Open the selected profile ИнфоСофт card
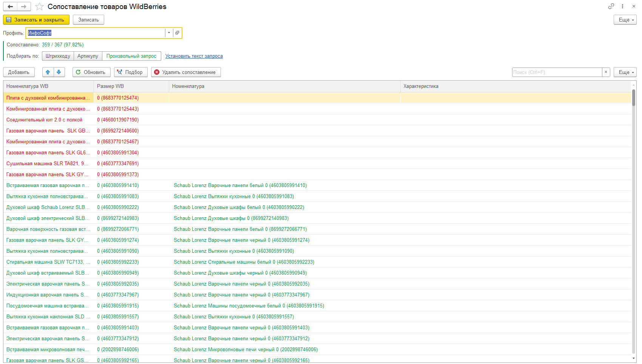This screenshot has width=642, height=364. pyautogui.click(x=177, y=33)
